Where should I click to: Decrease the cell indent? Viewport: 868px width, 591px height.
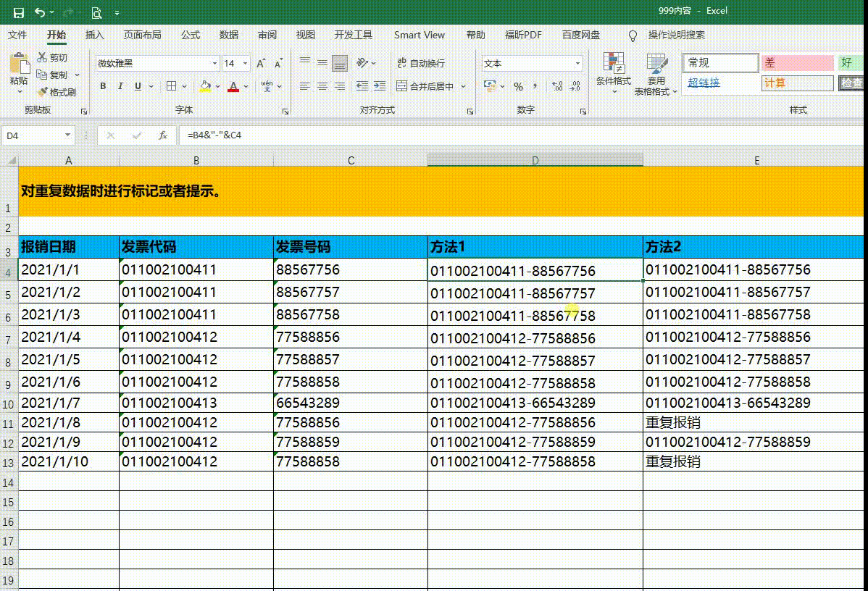click(362, 85)
